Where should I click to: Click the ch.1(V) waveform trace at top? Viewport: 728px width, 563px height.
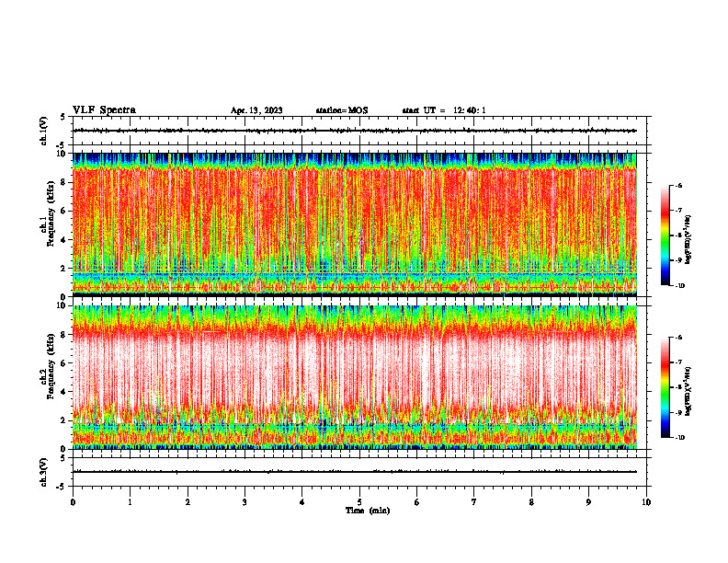(355, 131)
